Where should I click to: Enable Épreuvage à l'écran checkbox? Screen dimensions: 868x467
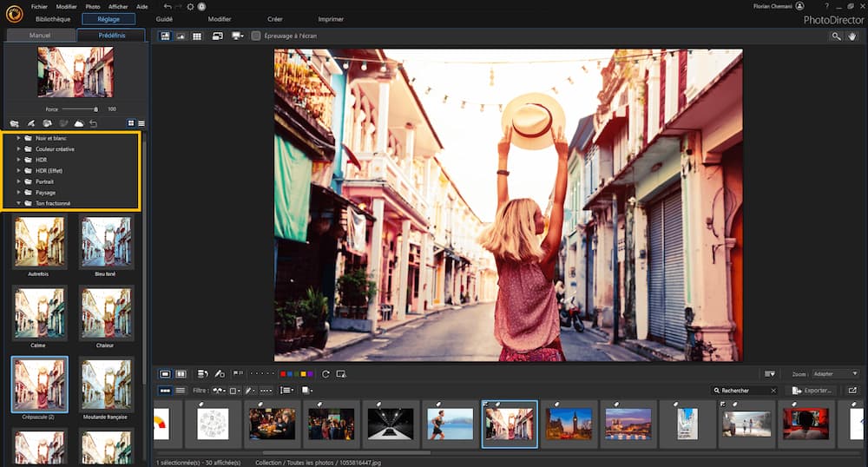point(256,36)
